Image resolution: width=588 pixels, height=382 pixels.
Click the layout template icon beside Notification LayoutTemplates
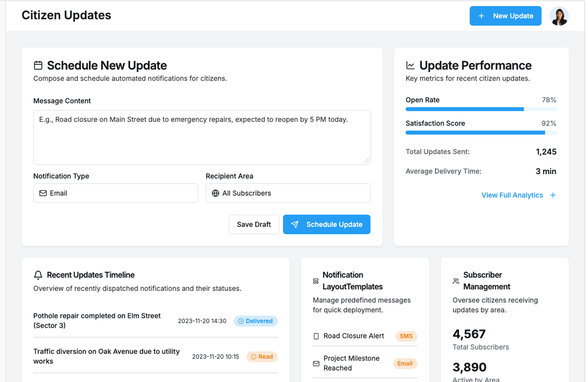click(316, 281)
